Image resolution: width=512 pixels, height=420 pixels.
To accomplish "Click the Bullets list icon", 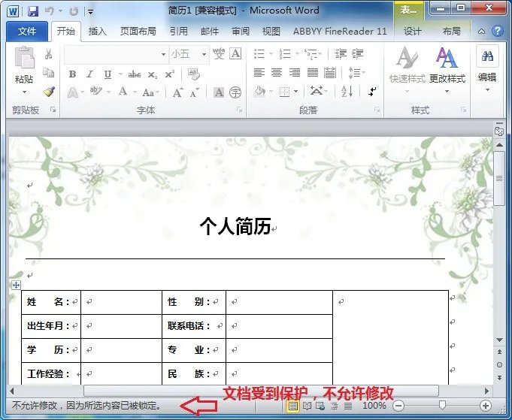I will [259, 54].
